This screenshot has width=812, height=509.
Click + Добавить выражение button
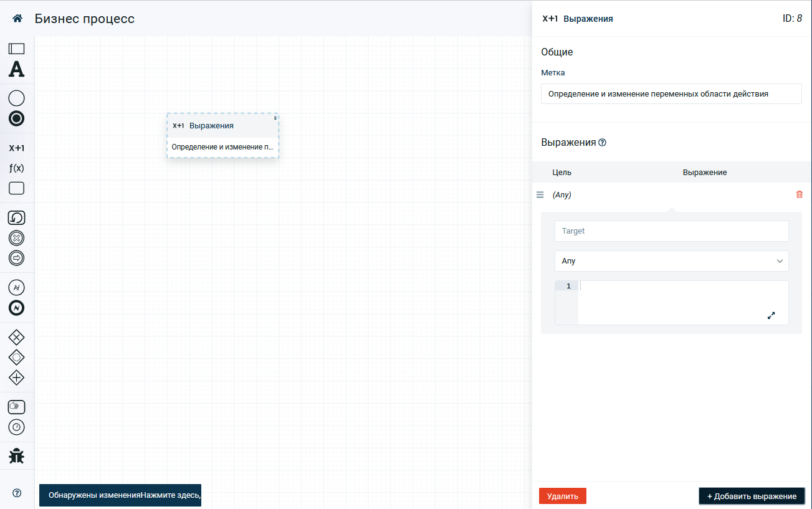[x=752, y=496]
